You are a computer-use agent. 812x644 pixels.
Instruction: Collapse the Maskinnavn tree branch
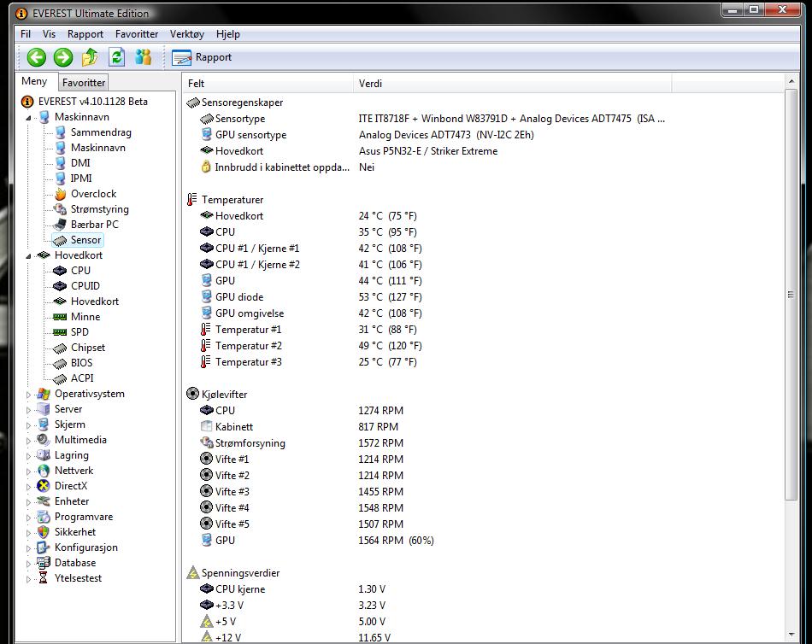(28, 118)
